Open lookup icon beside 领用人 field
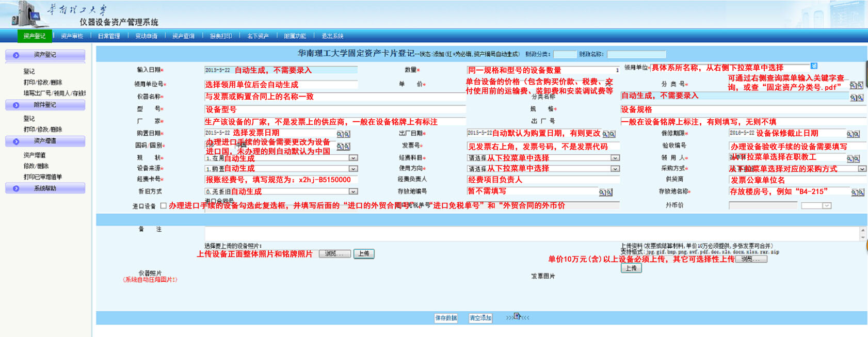 853,159
